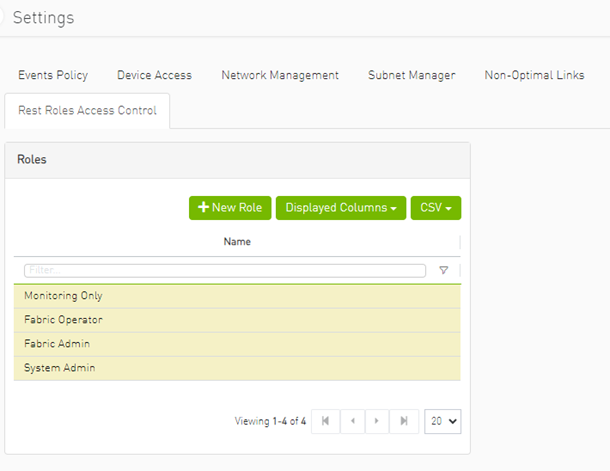610x471 pixels.
Task: Open the Subnet Manager tab
Action: [x=411, y=75]
